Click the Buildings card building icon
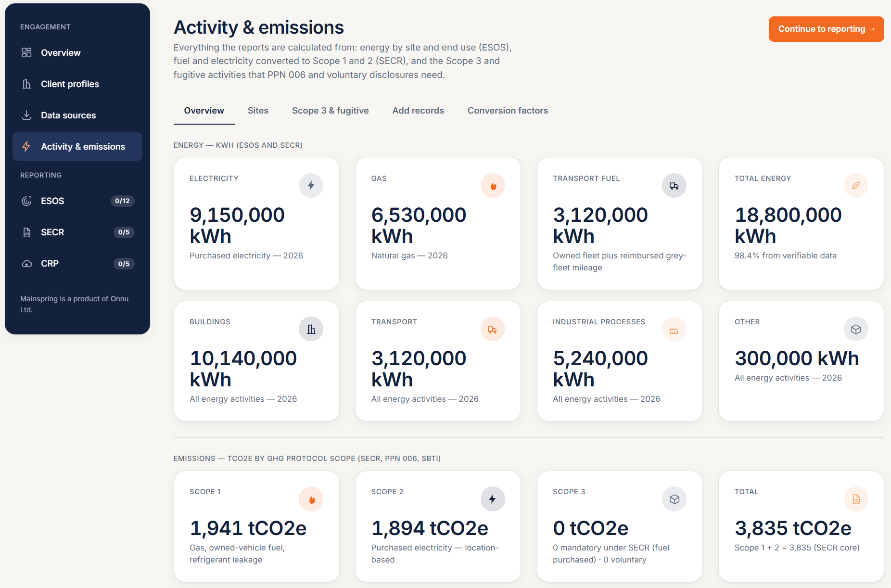Screen dimensions: 891x588 coord(311,329)
